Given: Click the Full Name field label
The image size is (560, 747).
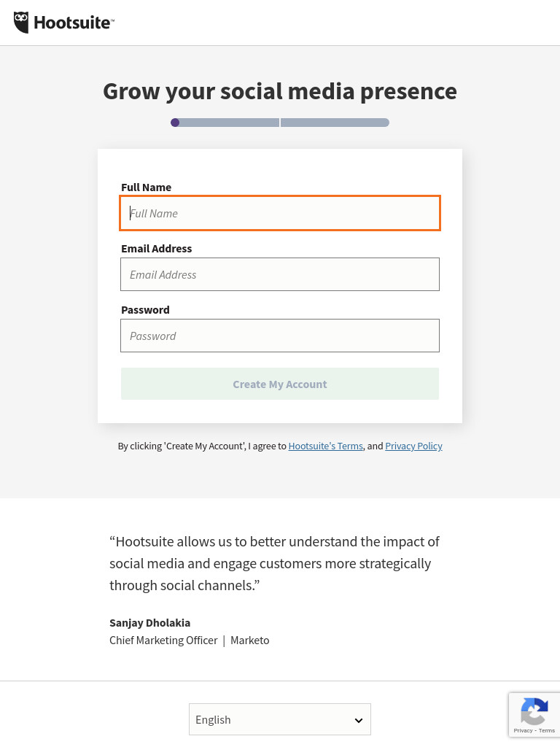Looking at the screenshot, I should (x=146, y=187).
